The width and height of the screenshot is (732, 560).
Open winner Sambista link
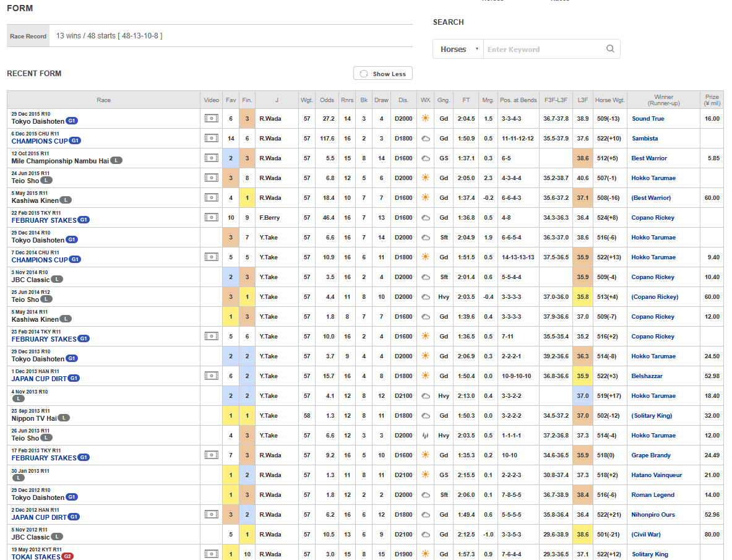coord(645,139)
